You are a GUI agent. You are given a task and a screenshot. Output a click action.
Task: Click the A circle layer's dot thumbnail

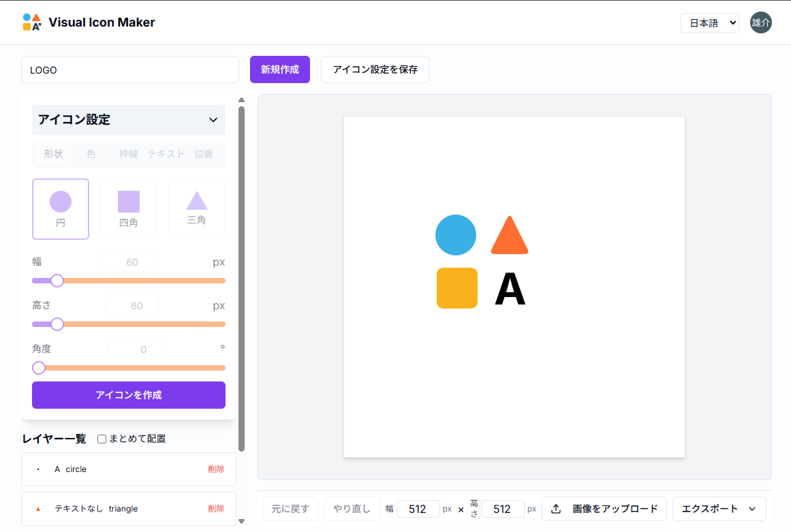pyautogui.click(x=38, y=469)
